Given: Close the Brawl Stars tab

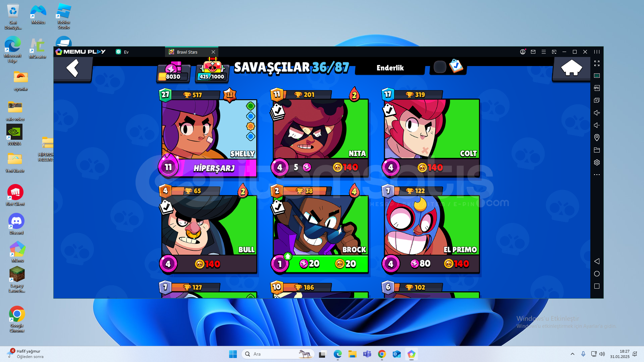Looking at the screenshot, I should 213,52.
